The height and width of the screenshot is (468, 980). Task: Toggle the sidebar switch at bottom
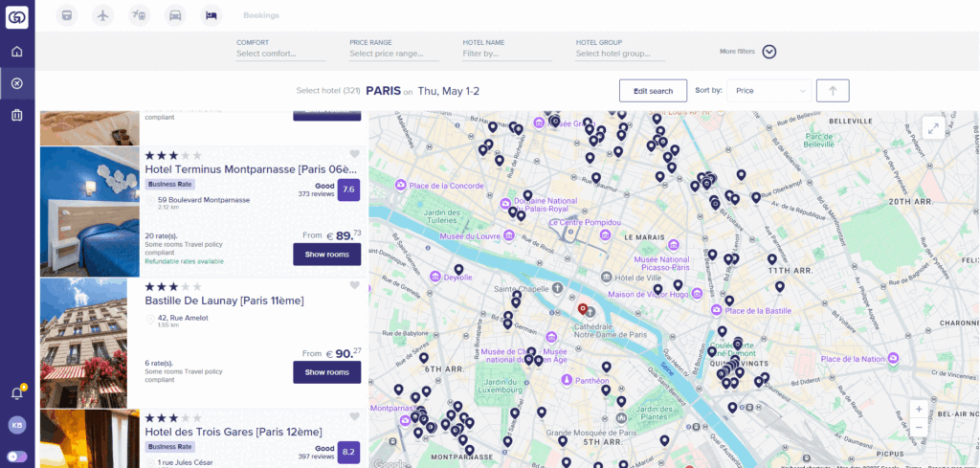16,456
